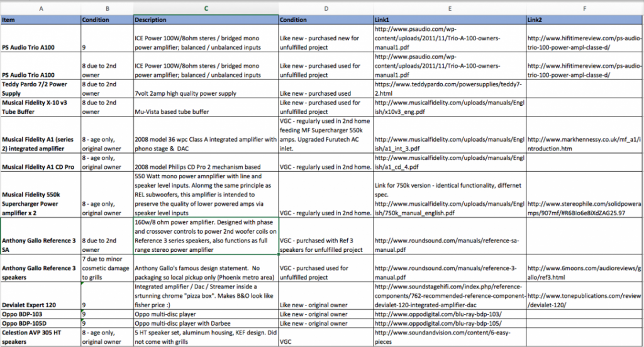Viewport: 644px width, 347px height.
Task: Open the oppodigital.com blu-ray-bdp-103 link
Action: (x=438, y=314)
